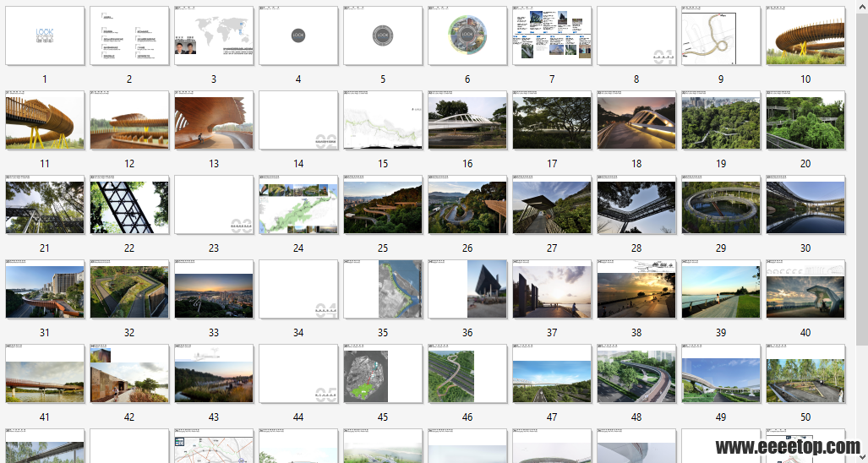
Task: Select slide 17 forest tree photo
Action: pyautogui.click(x=552, y=120)
